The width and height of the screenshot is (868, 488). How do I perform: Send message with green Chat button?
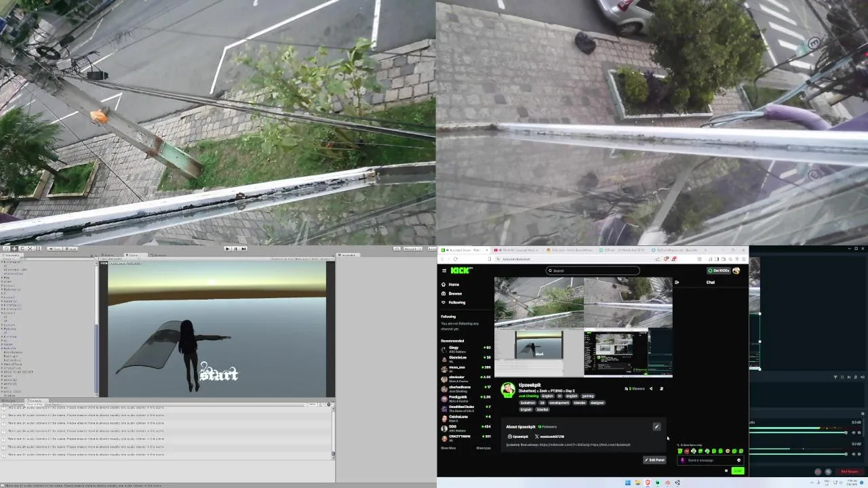[x=738, y=470]
